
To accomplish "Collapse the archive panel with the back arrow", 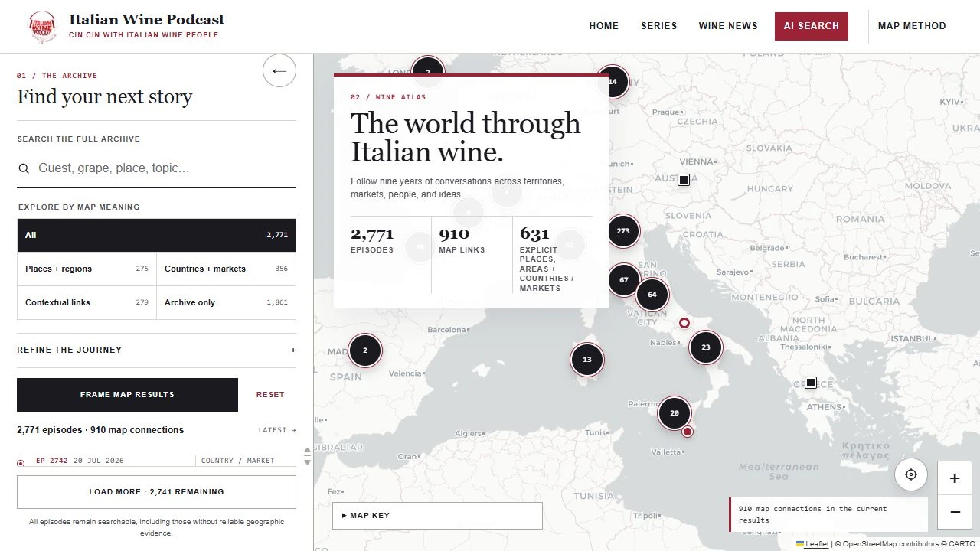I will pos(279,71).
